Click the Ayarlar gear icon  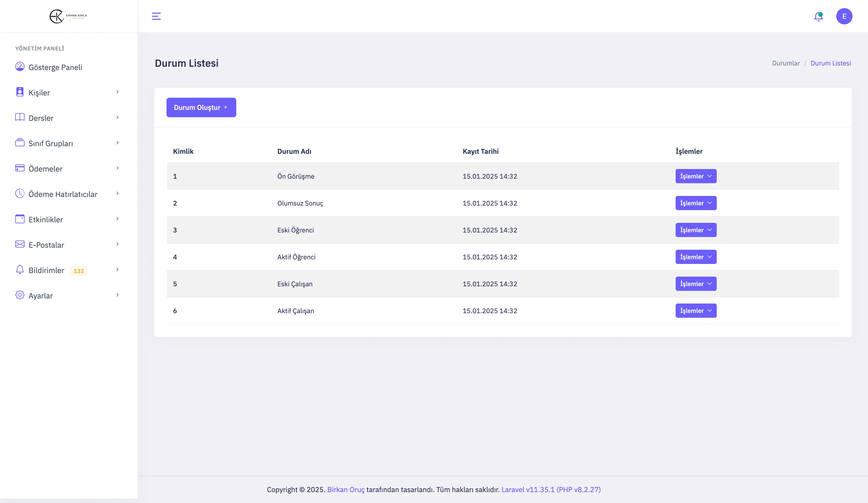point(20,295)
